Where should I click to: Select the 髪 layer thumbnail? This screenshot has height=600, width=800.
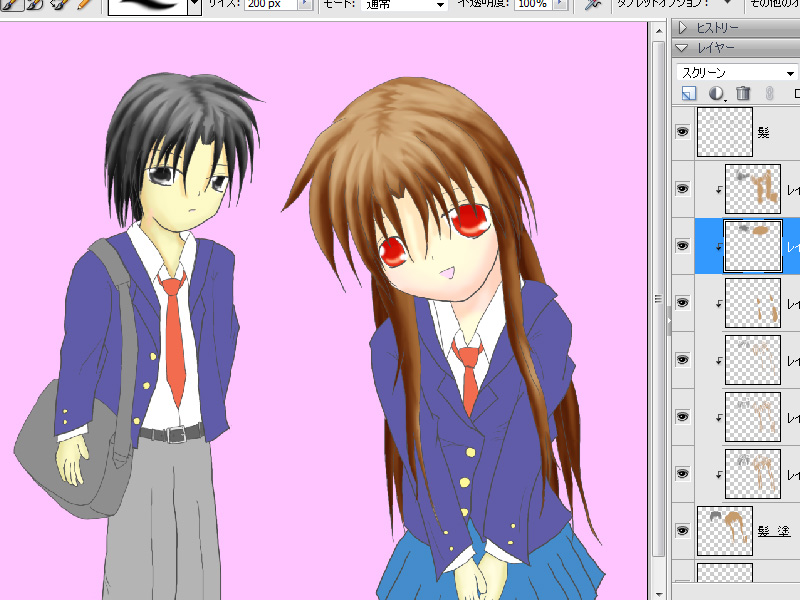[724, 132]
